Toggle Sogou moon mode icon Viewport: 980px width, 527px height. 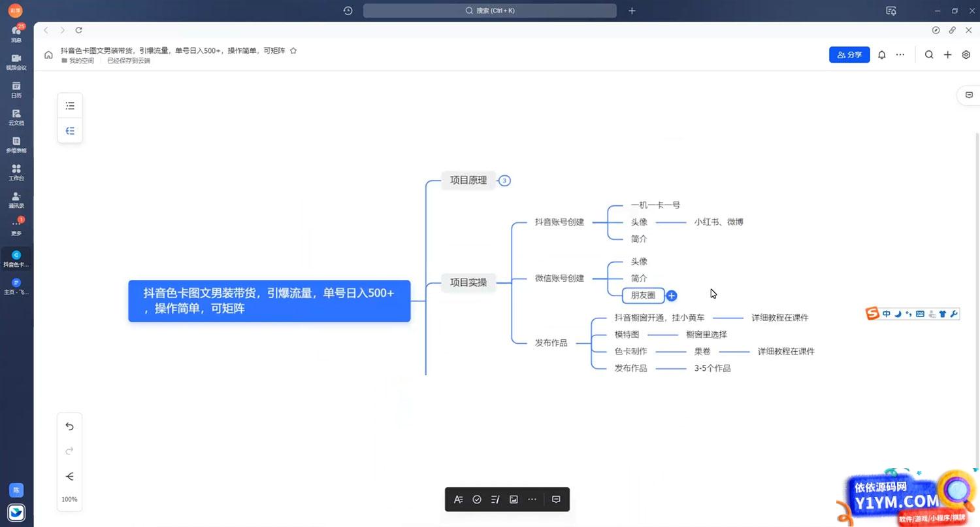(898, 314)
